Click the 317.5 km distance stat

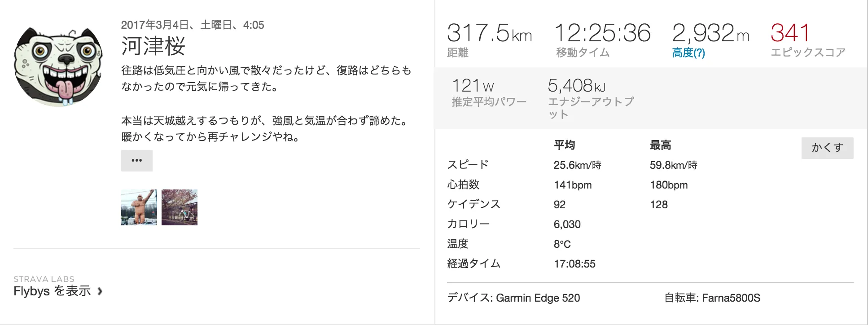tap(489, 34)
